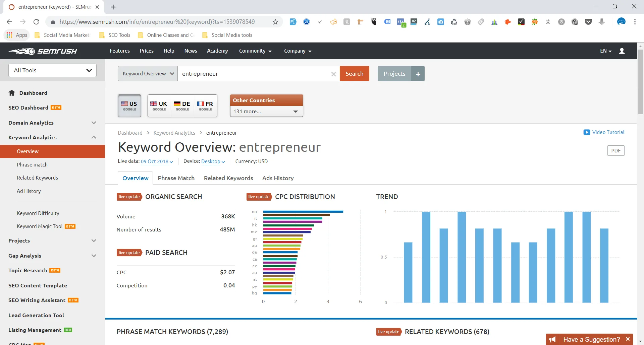
Task: Open the All Tools dropdown
Action: [x=52, y=70]
